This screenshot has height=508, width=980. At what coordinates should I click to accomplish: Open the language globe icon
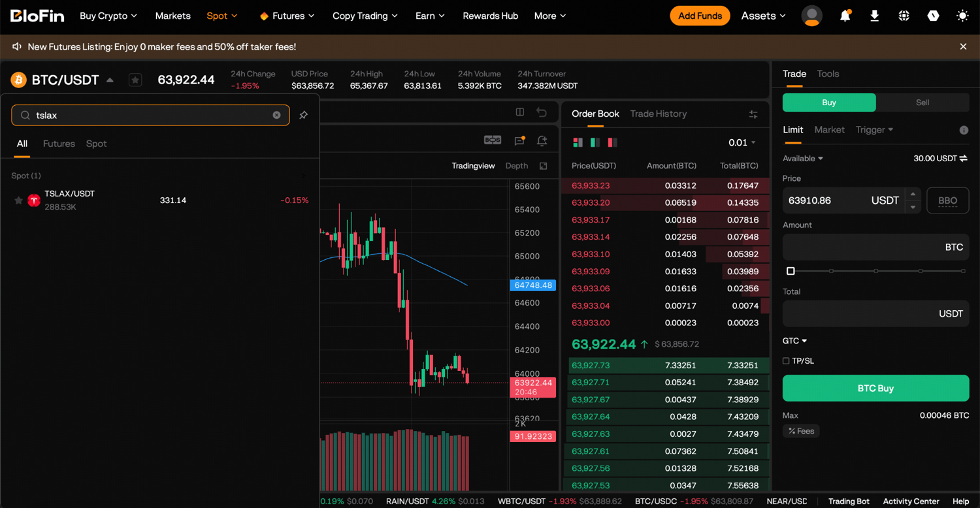(904, 16)
